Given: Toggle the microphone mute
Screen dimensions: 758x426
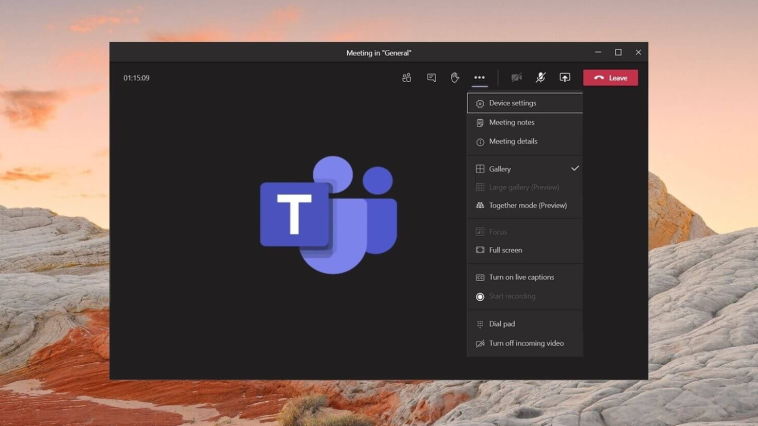Looking at the screenshot, I should pyautogui.click(x=540, y=77).
